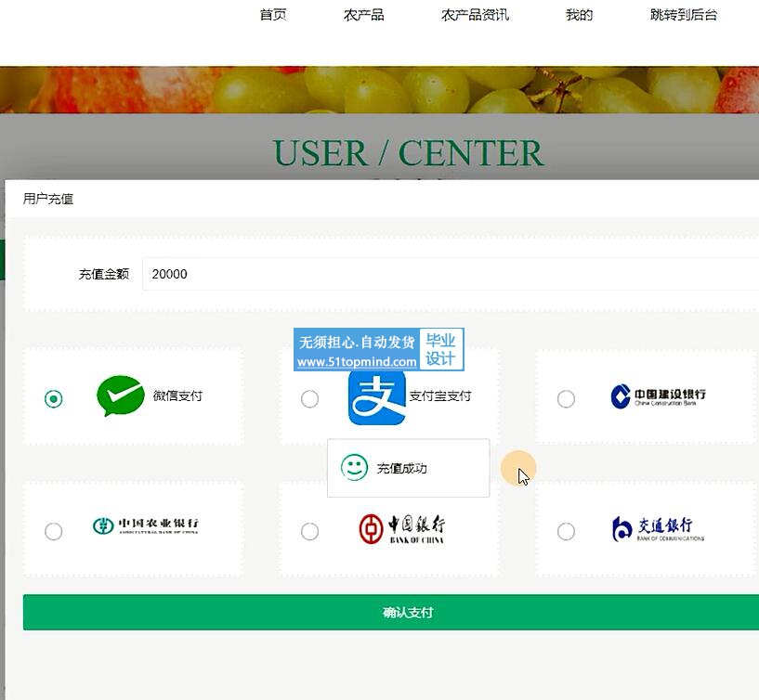Choose Agricultural Bank of China radio button
759x700 pixels.
pos(53,531)
